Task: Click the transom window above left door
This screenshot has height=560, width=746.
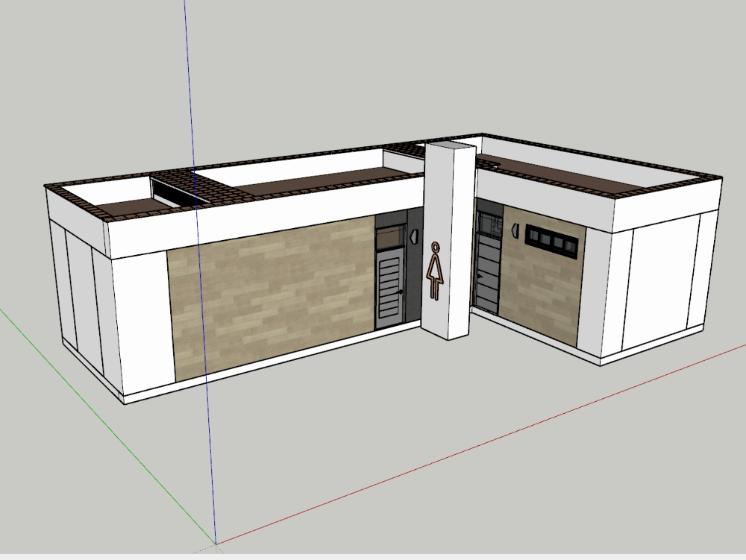Action: (390, 238)
